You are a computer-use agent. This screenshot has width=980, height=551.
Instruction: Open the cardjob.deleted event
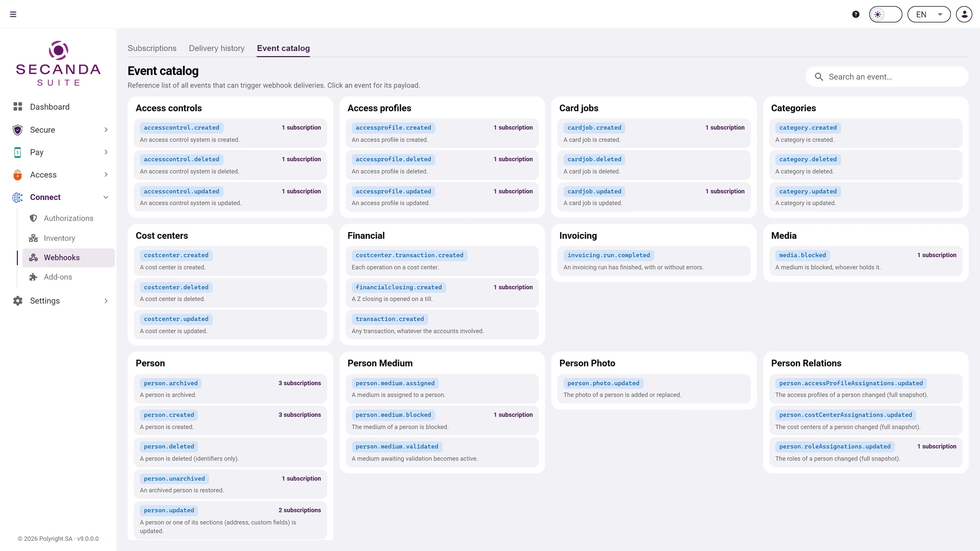(654, 165)
